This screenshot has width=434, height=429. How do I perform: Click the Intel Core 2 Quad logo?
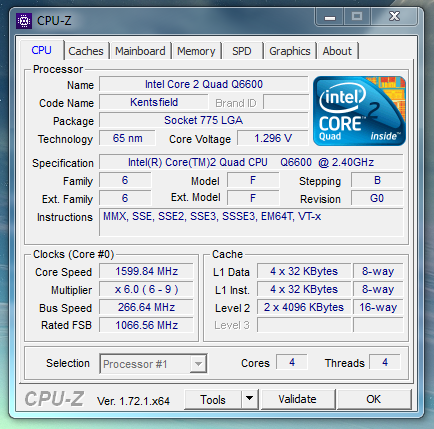(359, 111)
